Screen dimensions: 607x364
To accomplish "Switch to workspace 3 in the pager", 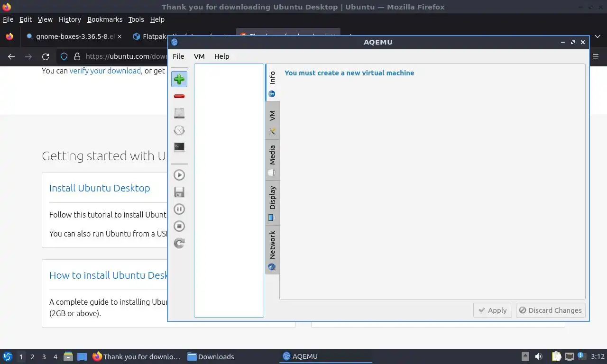I will pos(44,357).
